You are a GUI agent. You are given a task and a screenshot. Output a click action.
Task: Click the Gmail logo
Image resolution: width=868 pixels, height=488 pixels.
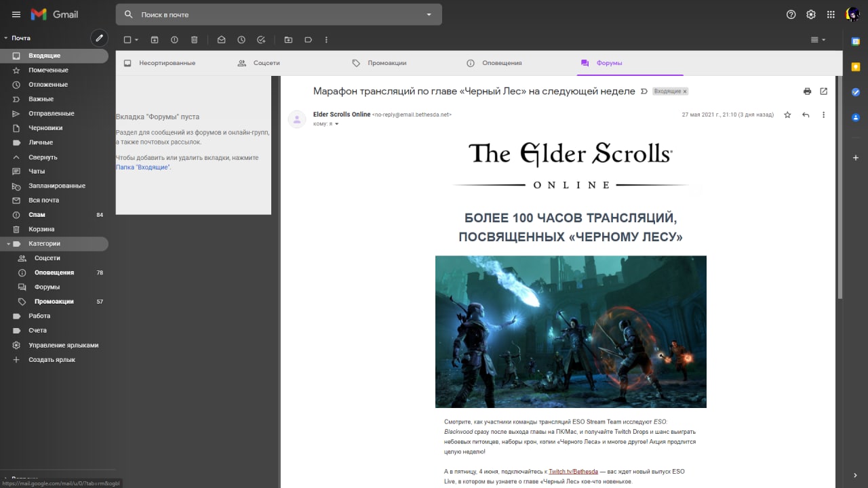coord(54,14)
